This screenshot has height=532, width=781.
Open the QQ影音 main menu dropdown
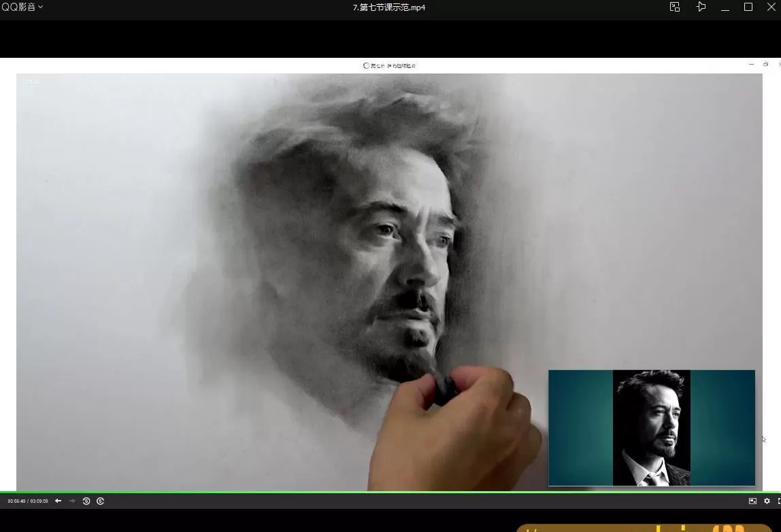tap(22, 7)
